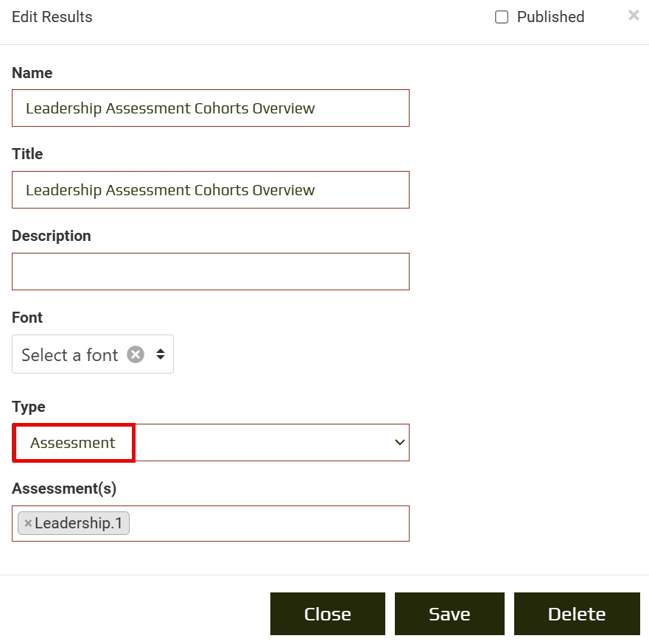Click empty space in the Assessment(s) field

(x=269, y=524)
